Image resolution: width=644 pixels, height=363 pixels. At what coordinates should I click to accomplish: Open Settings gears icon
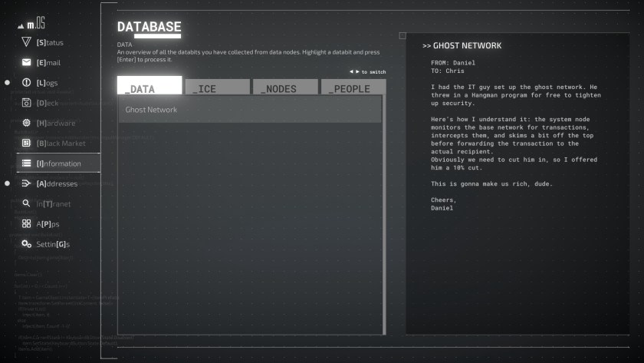click(x=27, y=244)
